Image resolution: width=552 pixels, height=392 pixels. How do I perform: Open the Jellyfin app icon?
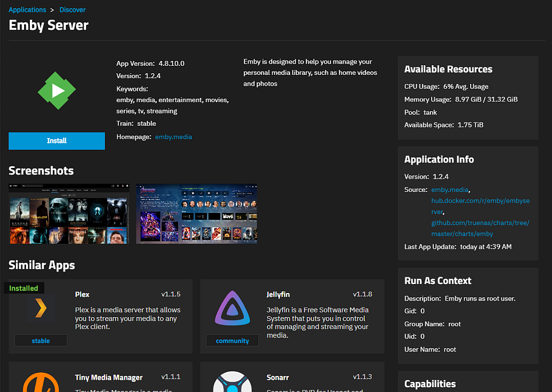[x=232, y=308]
